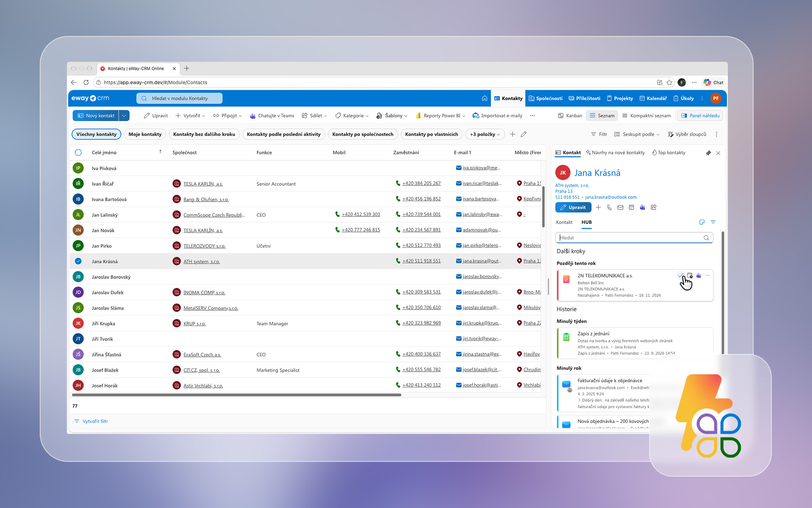Open Návrhy na nové kontakty tab
812x508 pixels.
[x=615, y=152]
